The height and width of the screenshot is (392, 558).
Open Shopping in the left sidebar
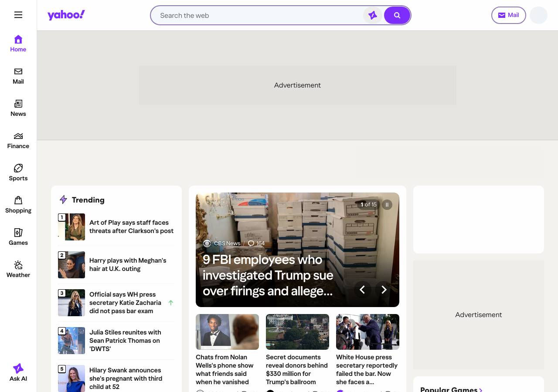coord(18,205)
